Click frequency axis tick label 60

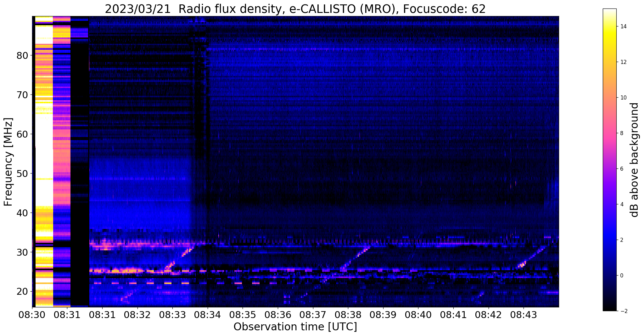[22, 134]
